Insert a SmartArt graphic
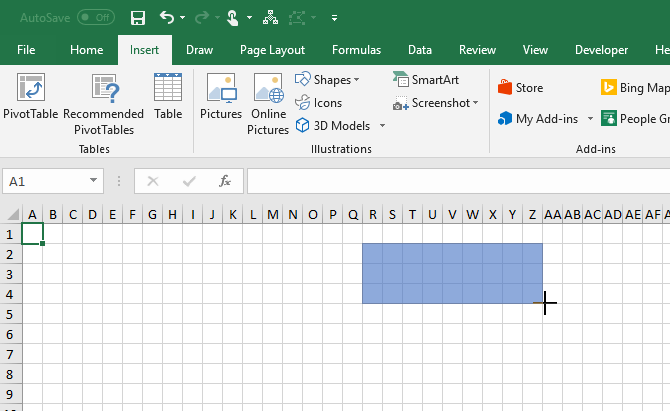The image size is (670, 411). [426, 80]
